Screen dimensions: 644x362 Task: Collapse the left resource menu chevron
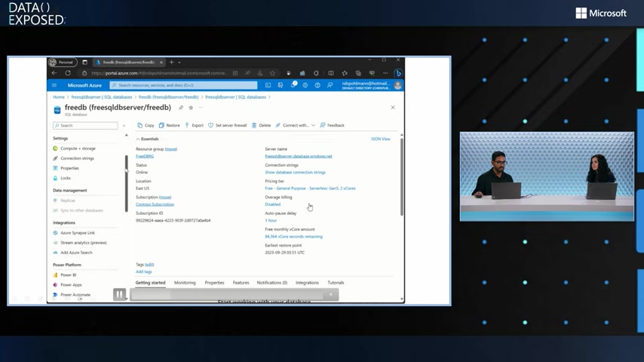[124, 125]
